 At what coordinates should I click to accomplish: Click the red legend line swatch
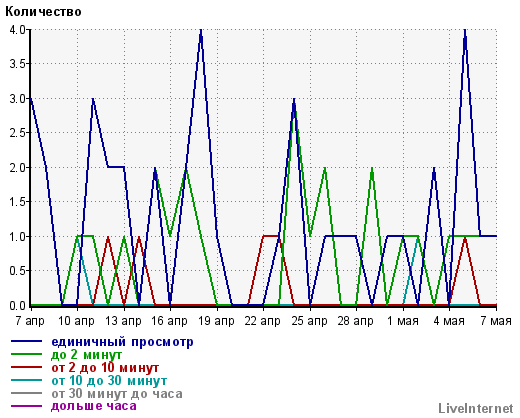click(x=27, y=367)
